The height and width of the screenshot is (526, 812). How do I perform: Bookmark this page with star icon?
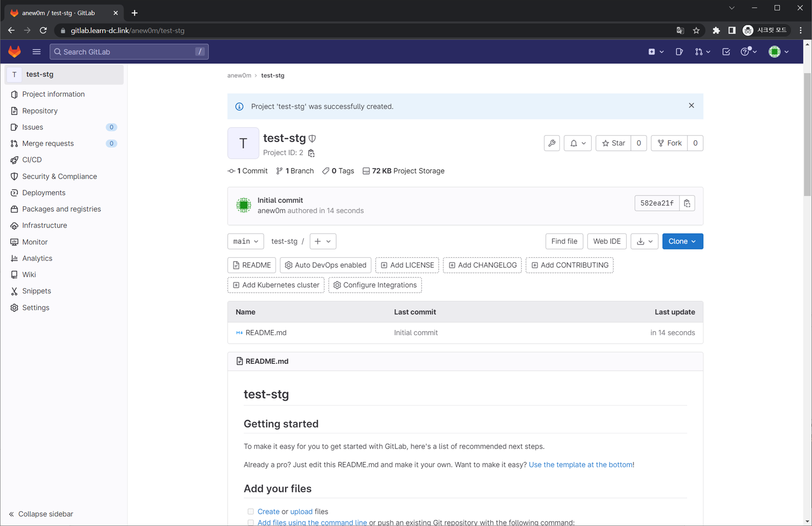tap(696, 30)
